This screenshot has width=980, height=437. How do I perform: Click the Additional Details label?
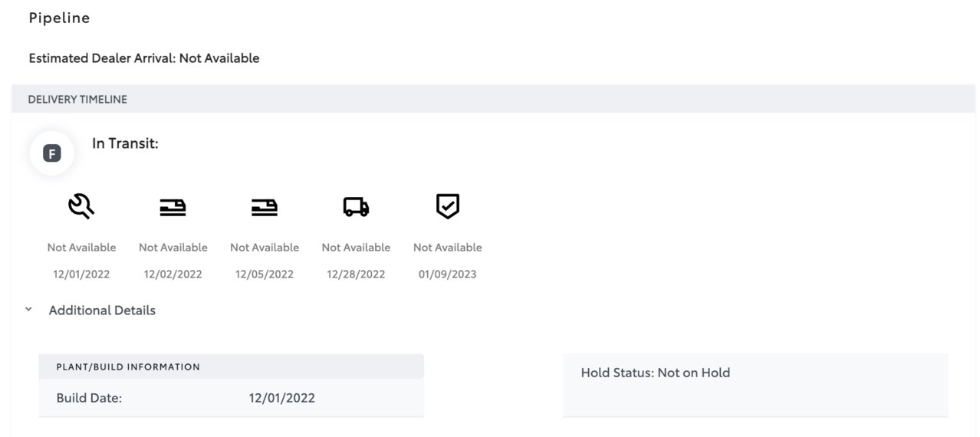102,310
